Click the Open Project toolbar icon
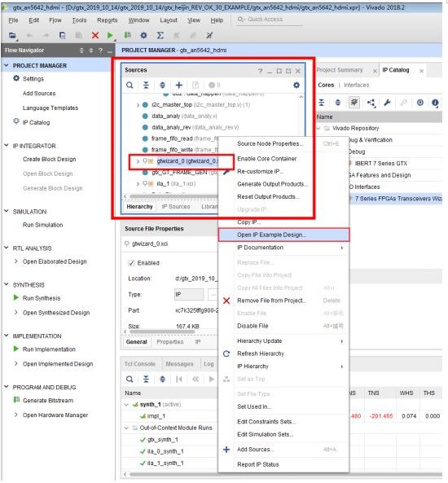This screenshot has height=483, width=448. (12, 35)
